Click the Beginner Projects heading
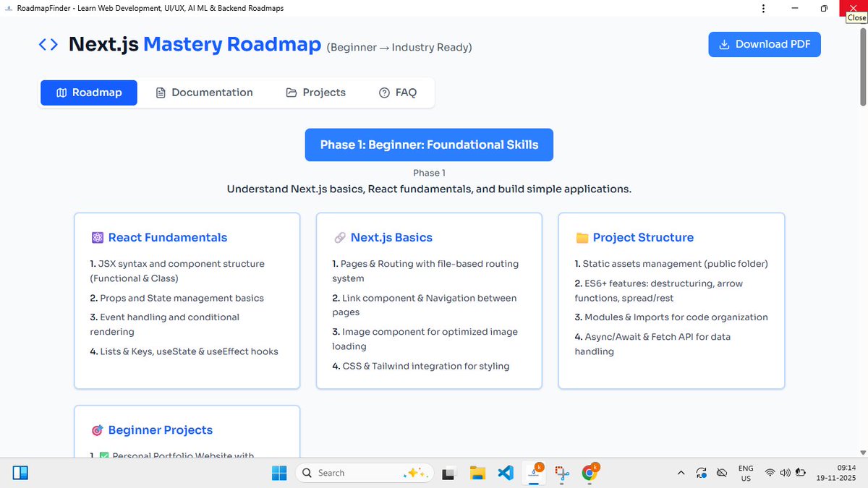 [161, 430]
